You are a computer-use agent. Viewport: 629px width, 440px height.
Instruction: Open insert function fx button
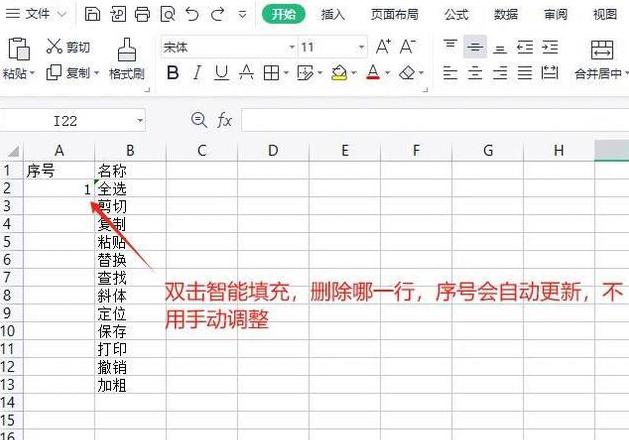pos(224,120)
